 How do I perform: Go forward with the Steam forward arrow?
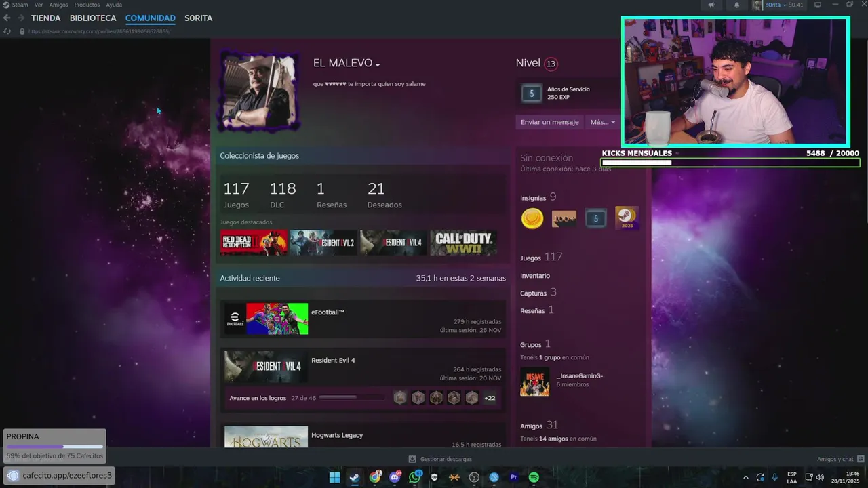pos(20,18)
